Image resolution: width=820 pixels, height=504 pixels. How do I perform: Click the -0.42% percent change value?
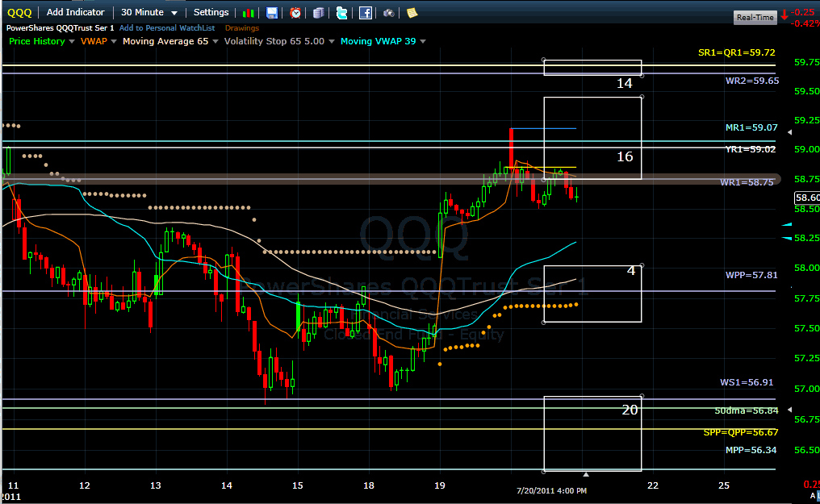pos(805,23)
